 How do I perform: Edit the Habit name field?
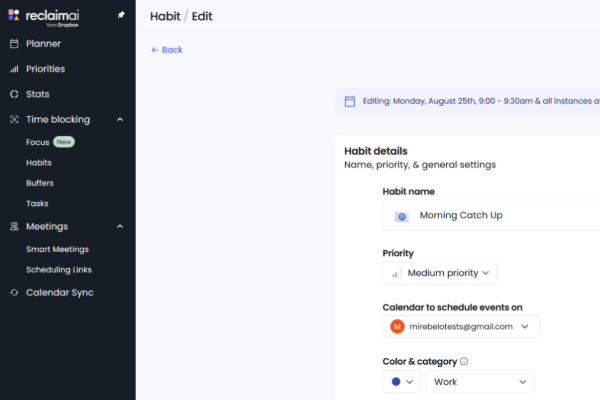(500, 216)
